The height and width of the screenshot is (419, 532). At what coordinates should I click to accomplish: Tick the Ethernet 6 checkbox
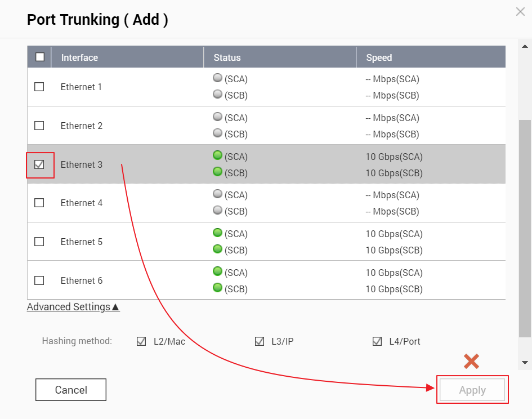pos(39,280)
